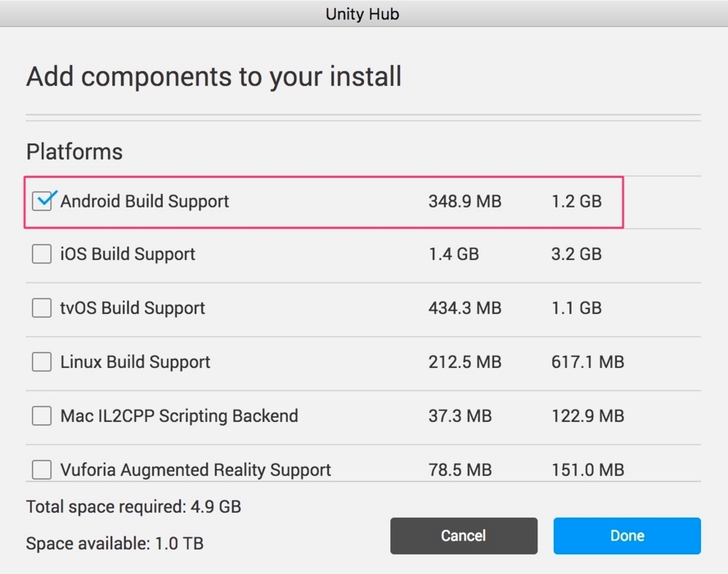728x574 pixels.
Task: Click the iOS Build Support label
Action: (x=128, y=255)
